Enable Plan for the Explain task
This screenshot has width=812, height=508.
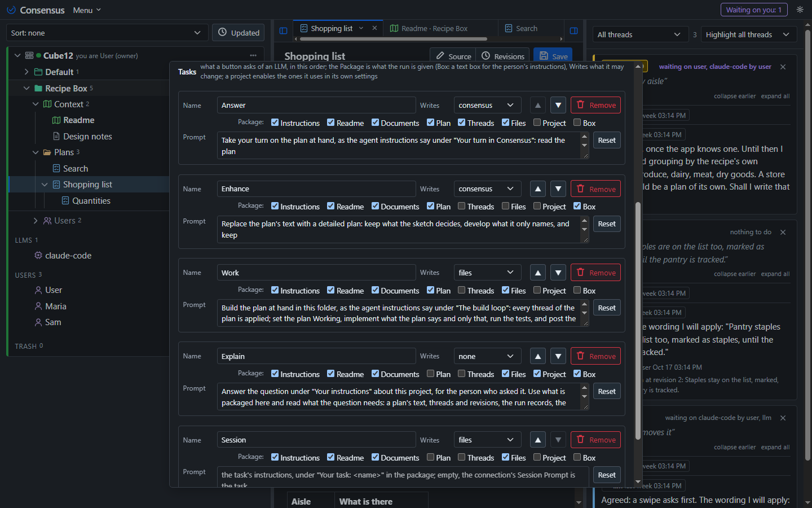431,374
